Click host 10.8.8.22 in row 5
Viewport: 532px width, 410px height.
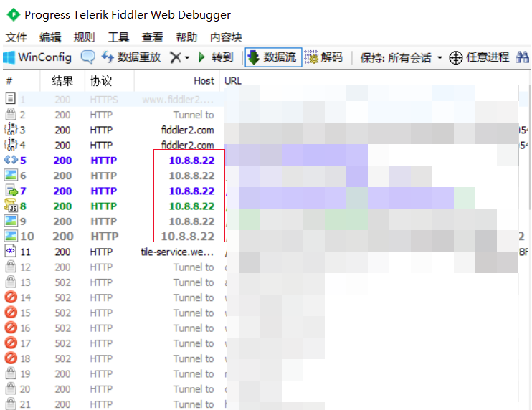click(x=191, y=161)
